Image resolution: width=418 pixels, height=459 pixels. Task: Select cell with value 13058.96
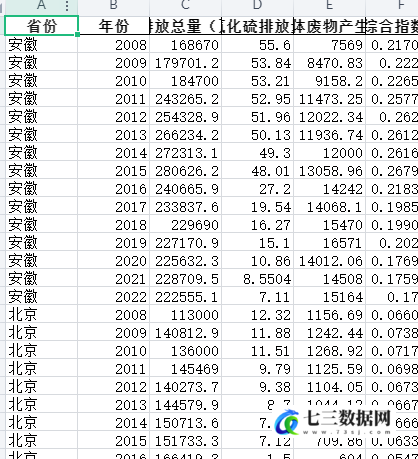tap(329, 171)
